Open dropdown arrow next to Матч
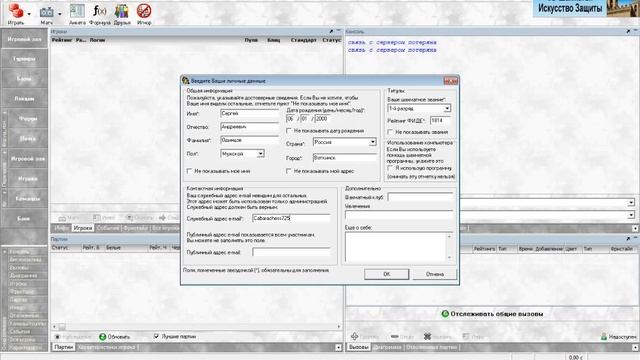Viewport: 640px width, 360px height. pos(60,14)
